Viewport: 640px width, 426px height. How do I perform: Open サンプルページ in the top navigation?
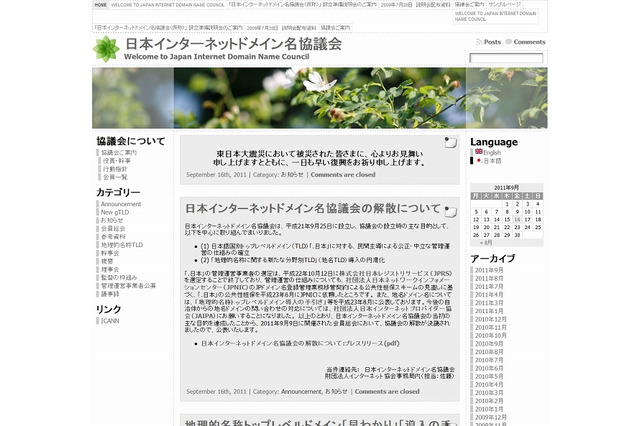point(504,4)
